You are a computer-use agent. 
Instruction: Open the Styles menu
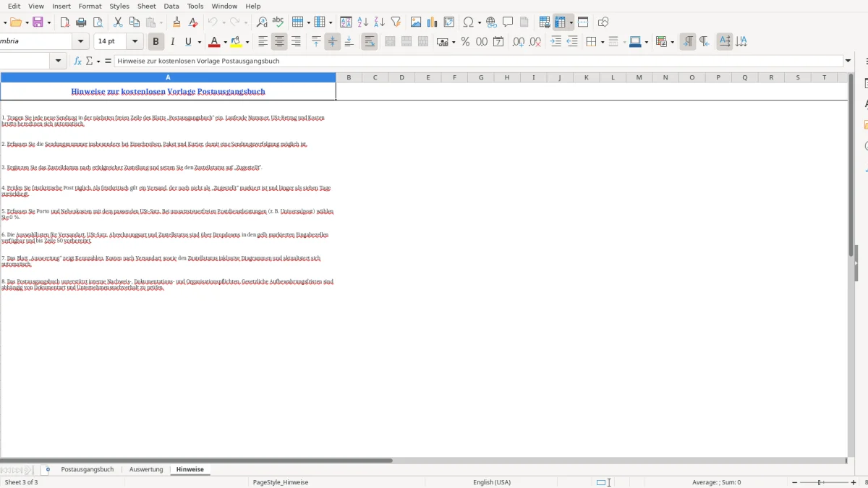click(119, 6)
